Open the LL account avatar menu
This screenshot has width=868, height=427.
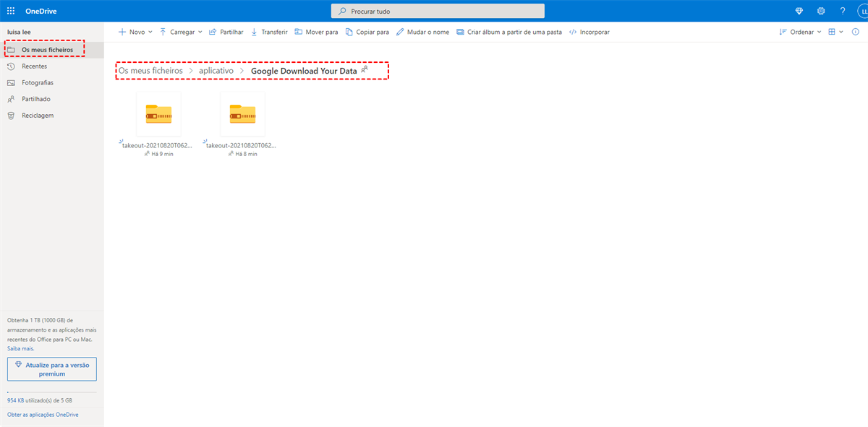tap(863, 11)
